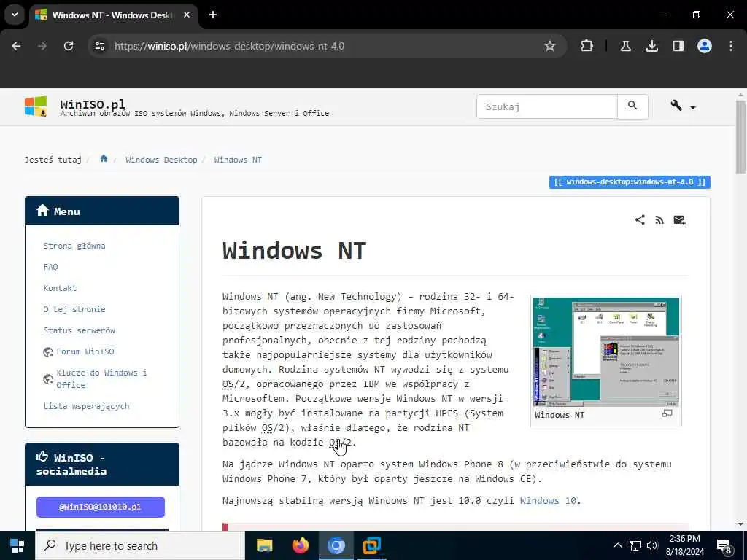The height and width of the screenshot is (560, 747).
Task: Click the subscribe by email envelope icon
Action: tap(679, 219)
